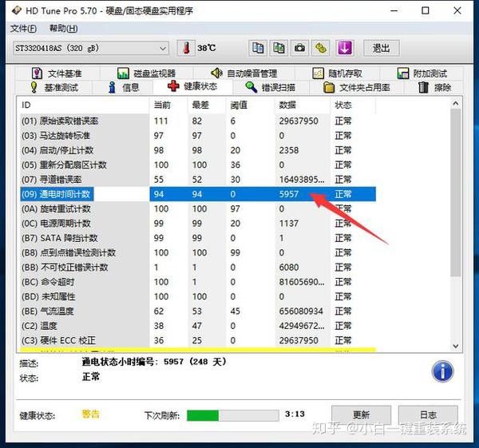Click the 退出 exit button

click(x=382, y=48)
